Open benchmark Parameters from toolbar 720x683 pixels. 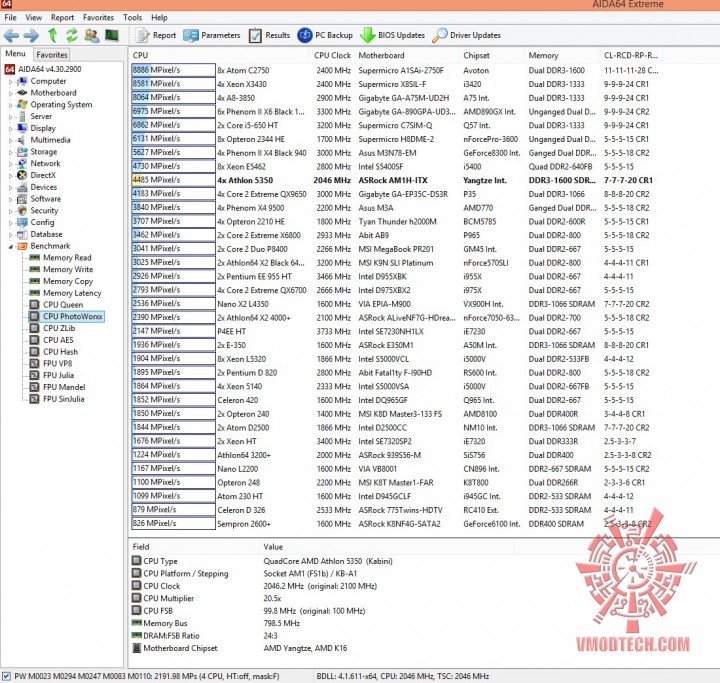[212, 35]
